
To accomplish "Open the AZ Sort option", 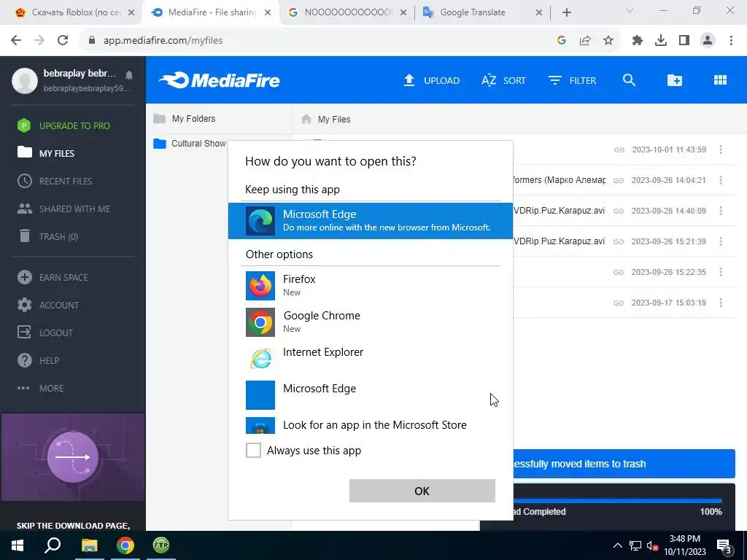I will (503, 80).
